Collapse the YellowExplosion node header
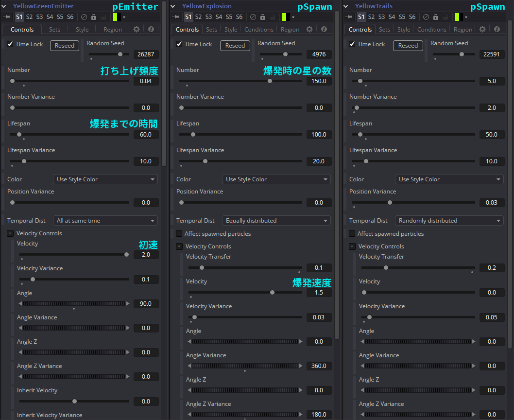This screenshot has height=420, width=514. pos(173,6)
